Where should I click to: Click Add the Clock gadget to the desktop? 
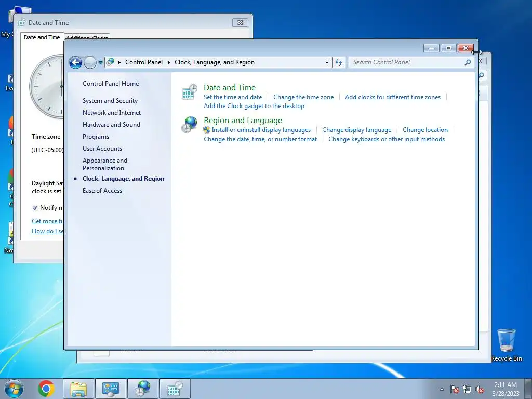tap(254, 106)
